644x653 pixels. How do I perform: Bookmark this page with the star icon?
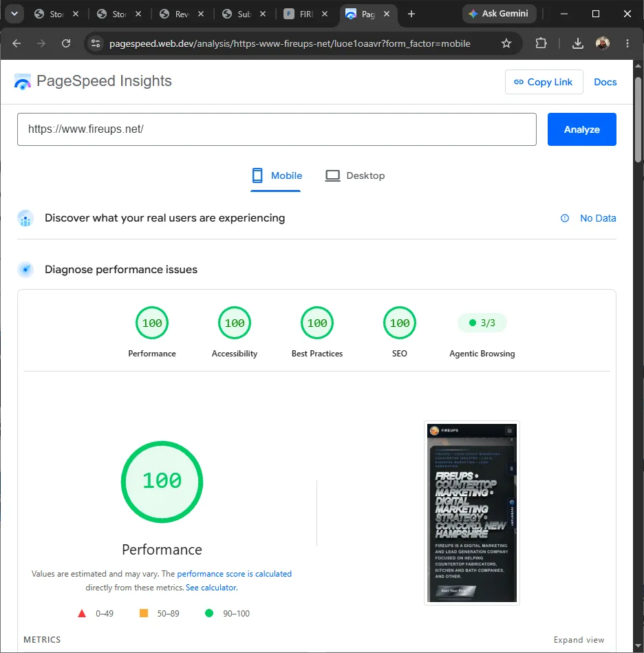tap(506, 43)
